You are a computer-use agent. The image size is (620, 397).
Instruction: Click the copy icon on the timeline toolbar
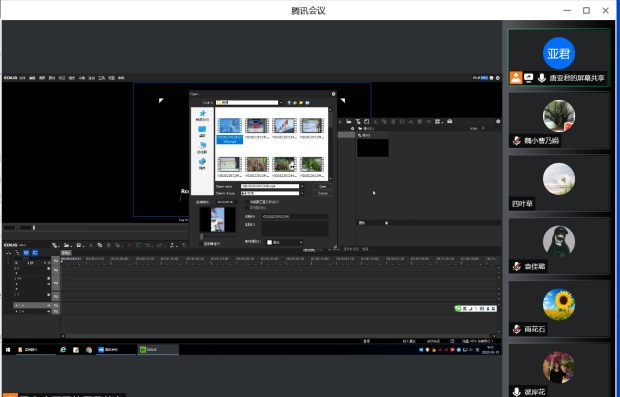[x=100, y=246]
